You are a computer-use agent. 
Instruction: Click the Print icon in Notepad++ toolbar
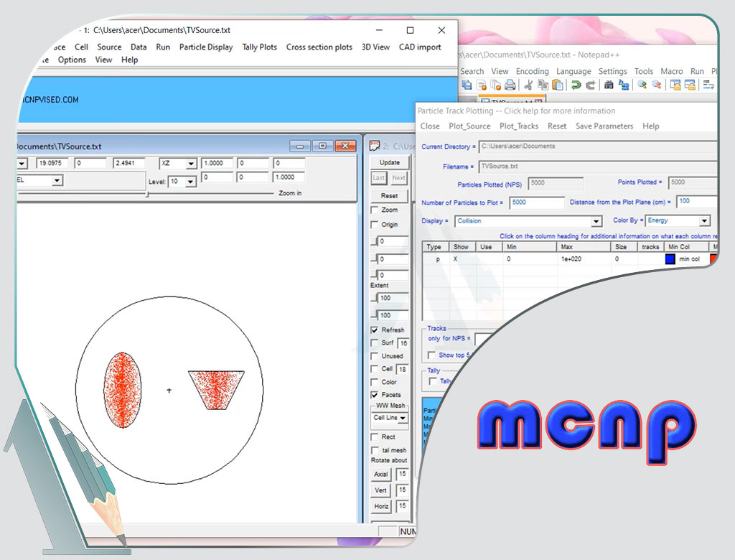510,85
